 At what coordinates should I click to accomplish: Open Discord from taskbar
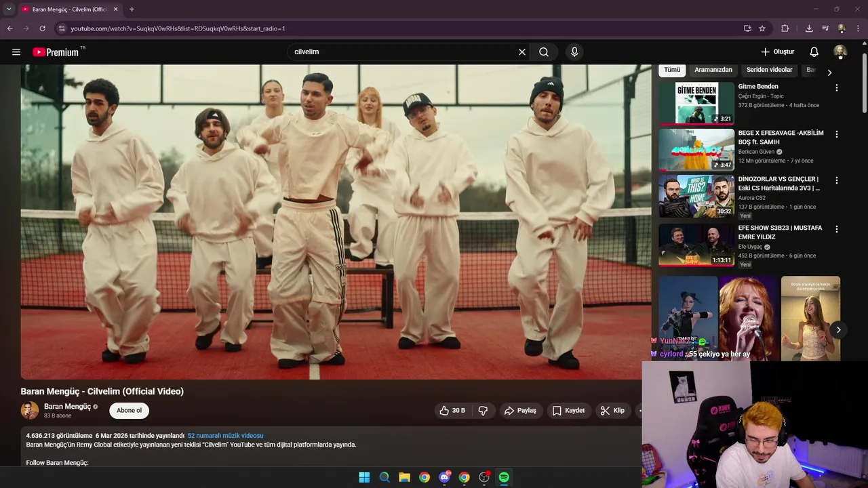444,477
